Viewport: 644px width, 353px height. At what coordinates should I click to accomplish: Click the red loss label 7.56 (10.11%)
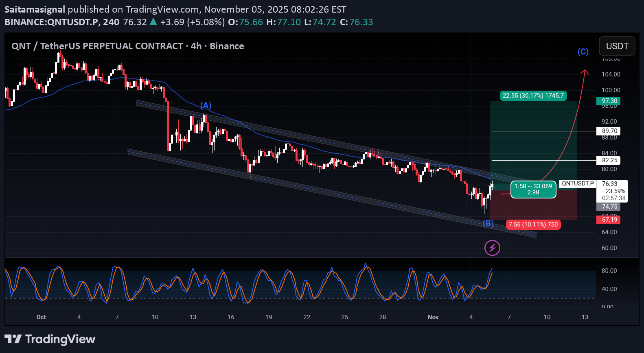[533, 224]
